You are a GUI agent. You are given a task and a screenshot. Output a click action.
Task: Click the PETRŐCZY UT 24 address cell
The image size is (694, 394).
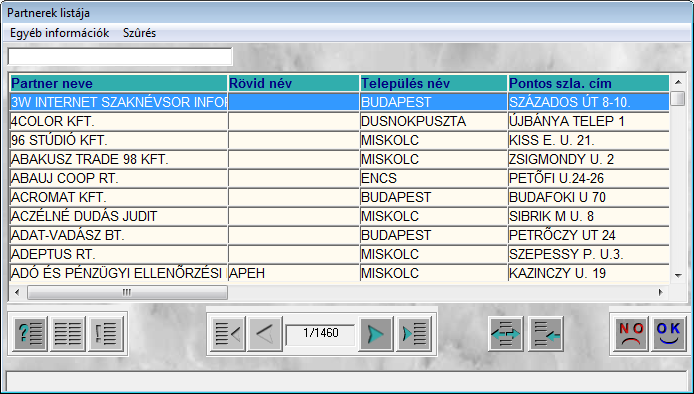pyautogui.click(x=589, y=236)
